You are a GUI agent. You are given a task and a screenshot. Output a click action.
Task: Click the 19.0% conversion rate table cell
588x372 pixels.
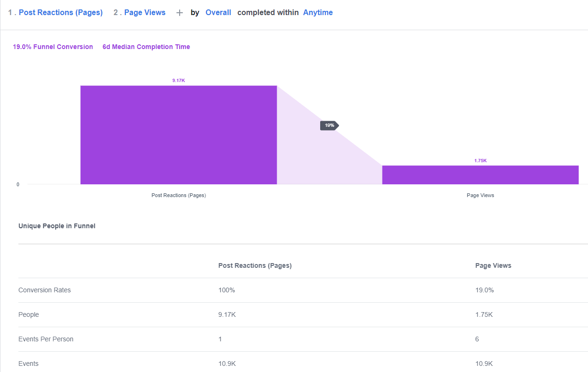click(484, 290)
